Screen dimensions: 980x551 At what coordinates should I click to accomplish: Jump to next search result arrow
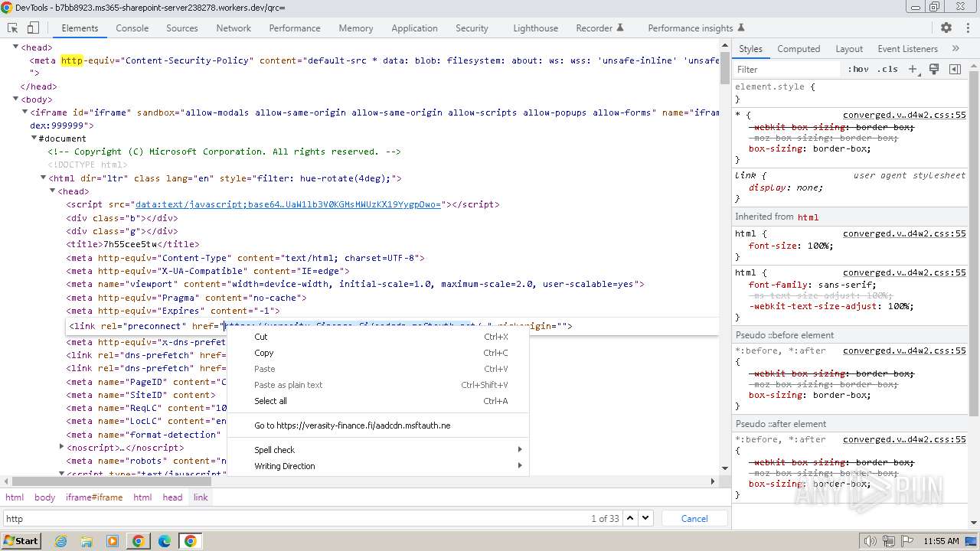coord(646,518)
